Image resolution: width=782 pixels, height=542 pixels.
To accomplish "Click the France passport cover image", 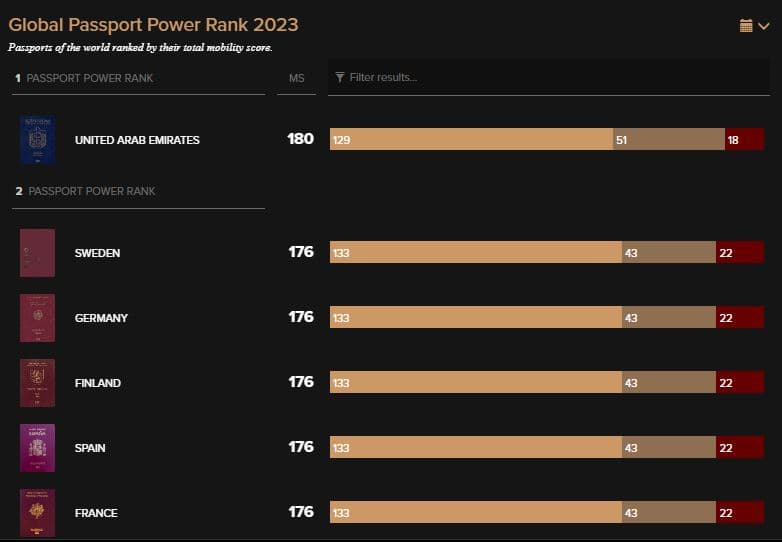I will click(x=37, y=513).
